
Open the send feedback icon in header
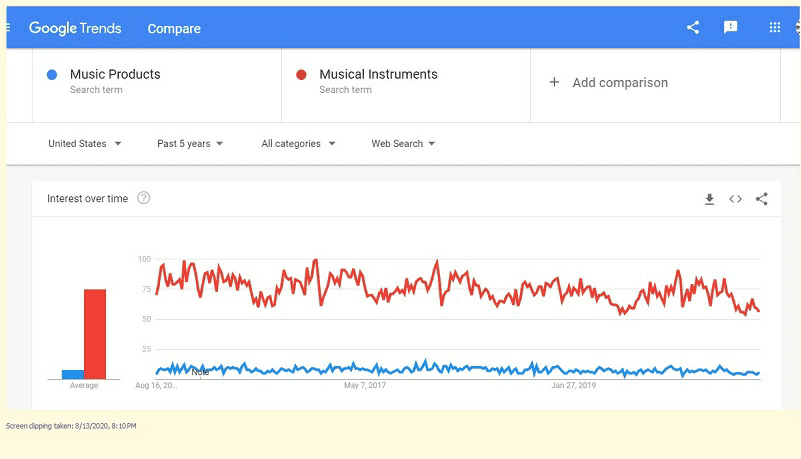coord(731,27)
